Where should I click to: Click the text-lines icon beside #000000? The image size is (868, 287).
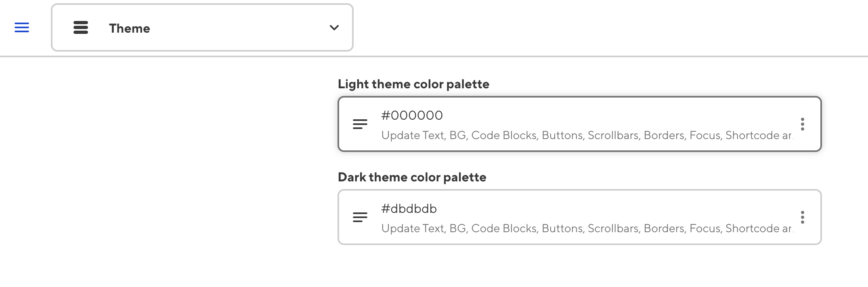tap(360, 124)
